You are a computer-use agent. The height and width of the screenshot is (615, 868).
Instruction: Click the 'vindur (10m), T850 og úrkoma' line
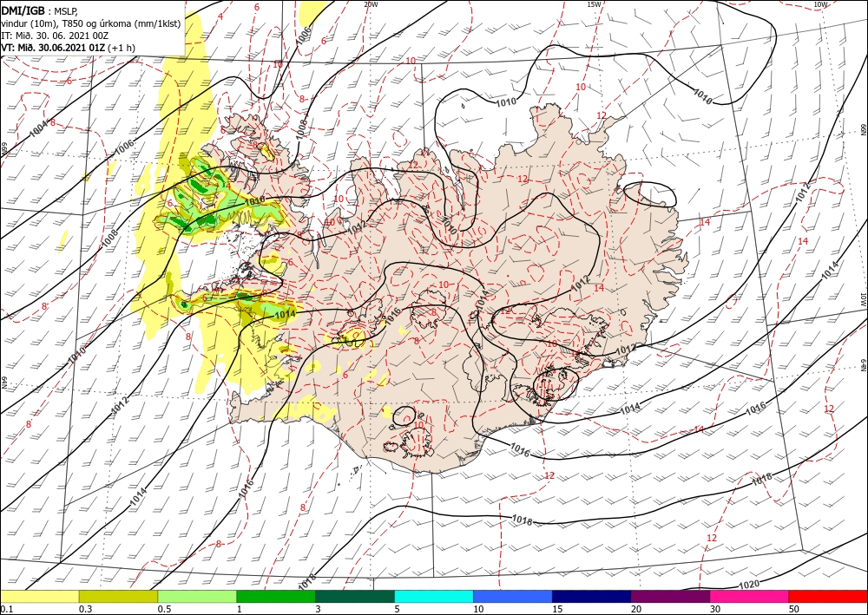pos(91,23)
